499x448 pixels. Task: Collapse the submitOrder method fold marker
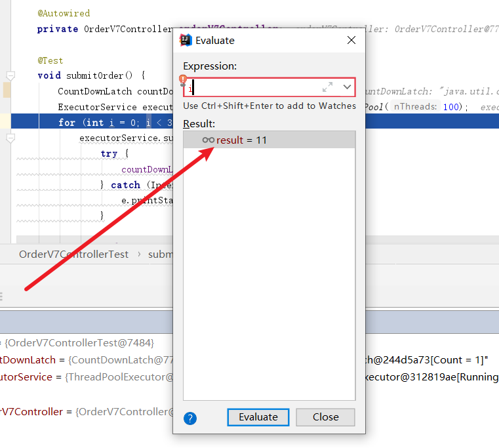10,75
